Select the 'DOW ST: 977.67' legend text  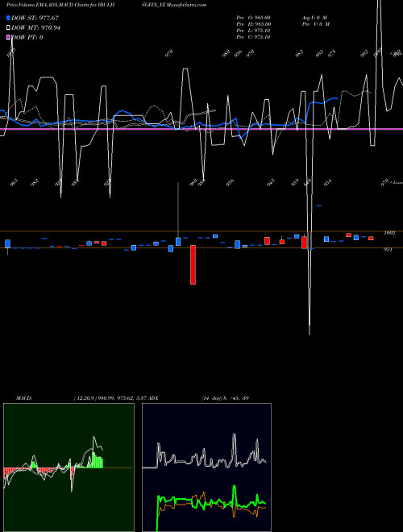coord(35,18)
